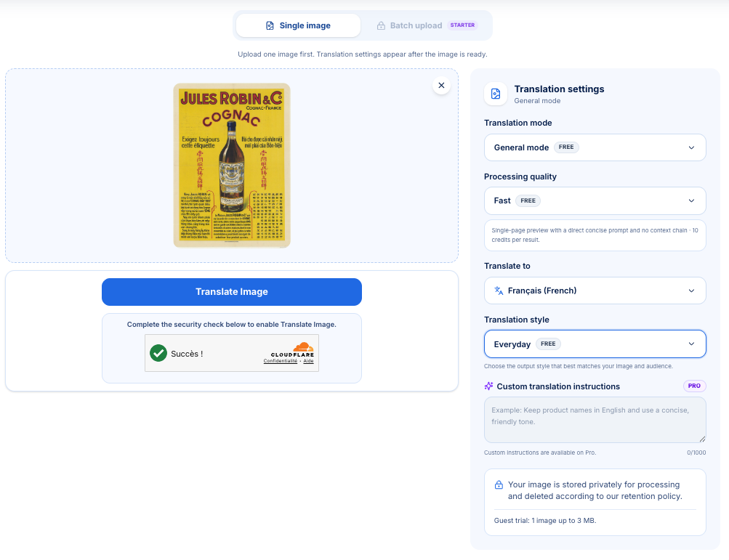Viewport: 729px width, 560px height.
Task: Open the Translation mode dropdown
Action: pos(595,147)
